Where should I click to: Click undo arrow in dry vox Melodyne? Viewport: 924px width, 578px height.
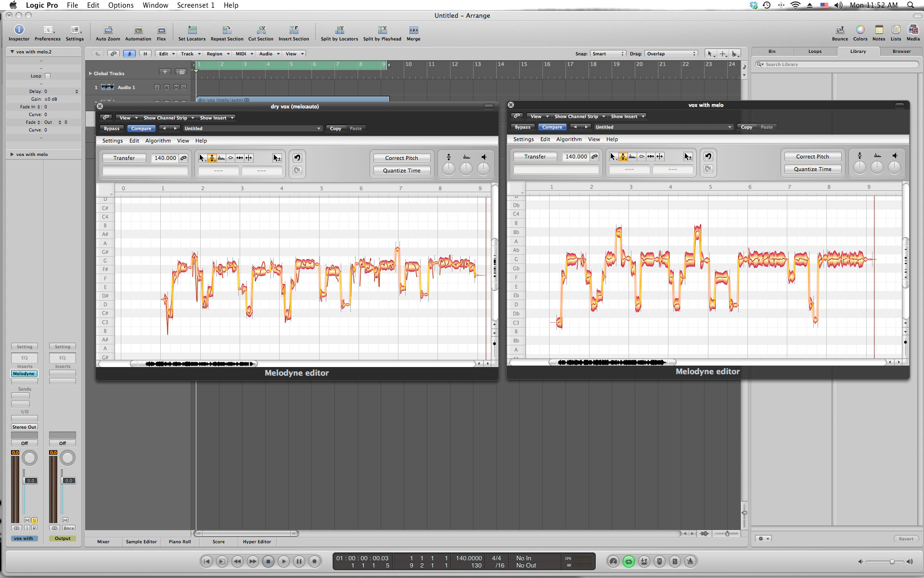point(297,158)
